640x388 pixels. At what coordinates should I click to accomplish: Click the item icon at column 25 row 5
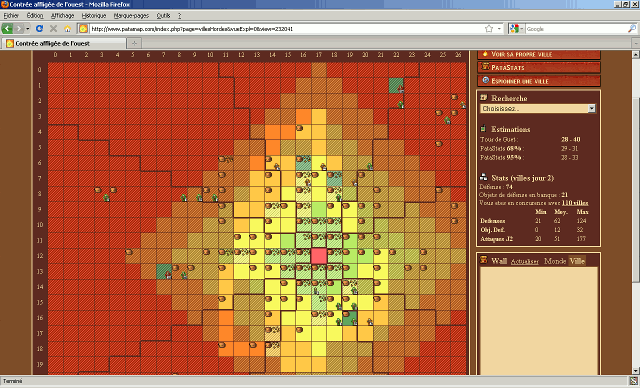[x=439, y=144]
